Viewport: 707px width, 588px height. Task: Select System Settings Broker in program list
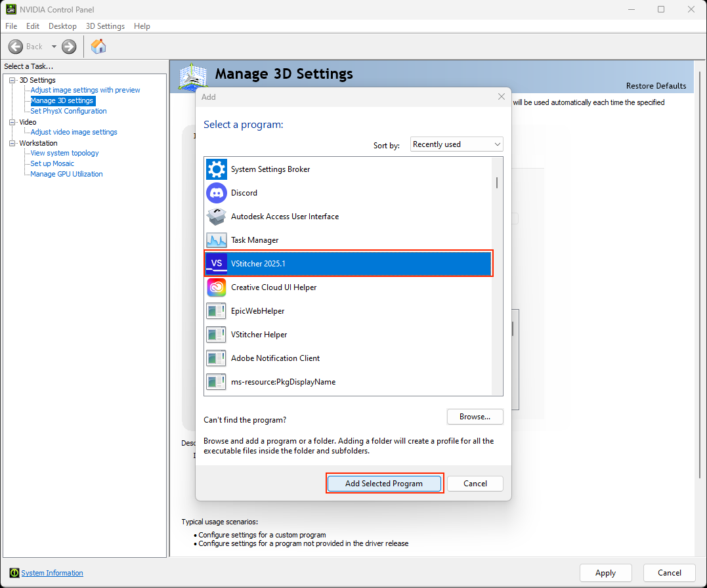point(348,169)
